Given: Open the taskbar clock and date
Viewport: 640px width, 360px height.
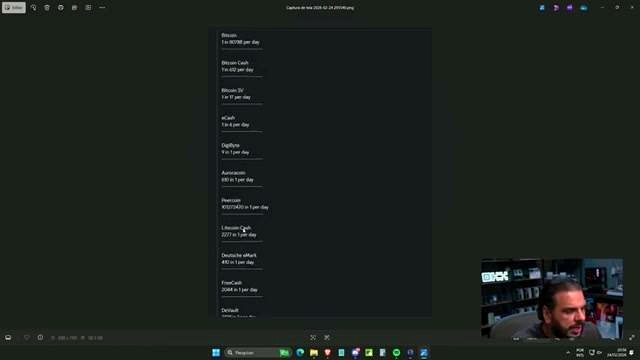Looking at the screenshot, I should click(616, 352).
